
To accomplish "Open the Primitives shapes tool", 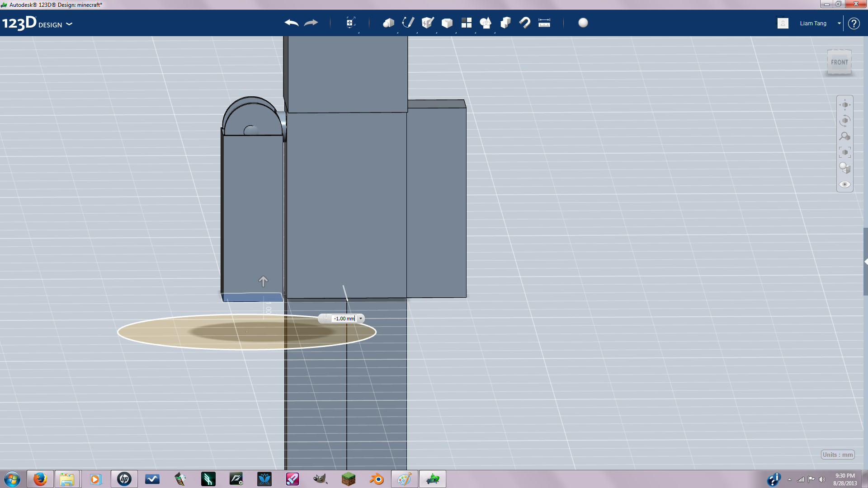I will (x=388, y=23).
